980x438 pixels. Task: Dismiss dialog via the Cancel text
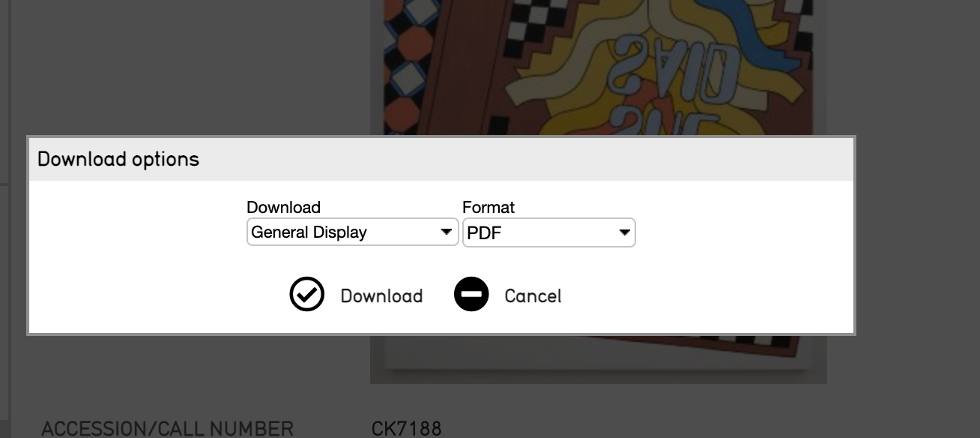[x=533, y=296]
